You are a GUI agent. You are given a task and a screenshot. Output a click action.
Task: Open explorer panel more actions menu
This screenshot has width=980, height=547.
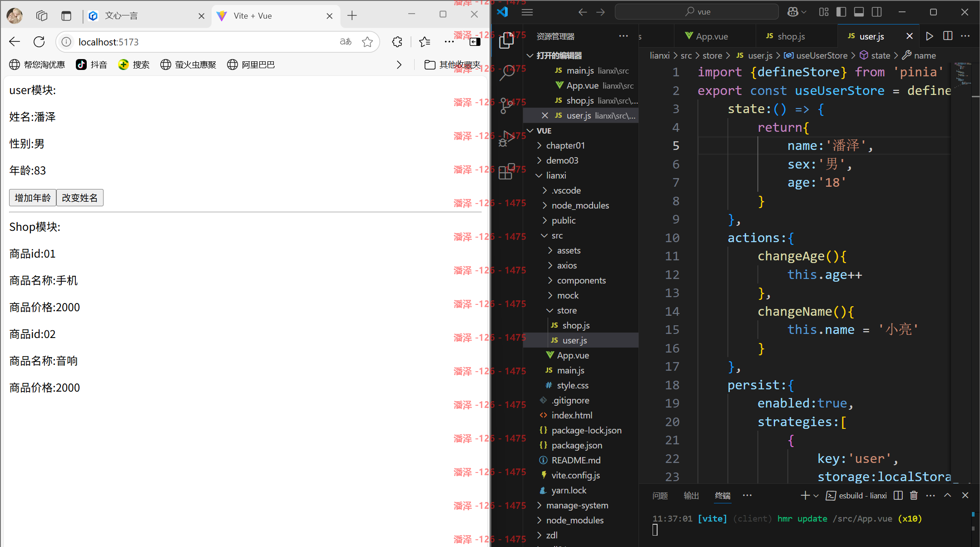[x=624, y=36]
